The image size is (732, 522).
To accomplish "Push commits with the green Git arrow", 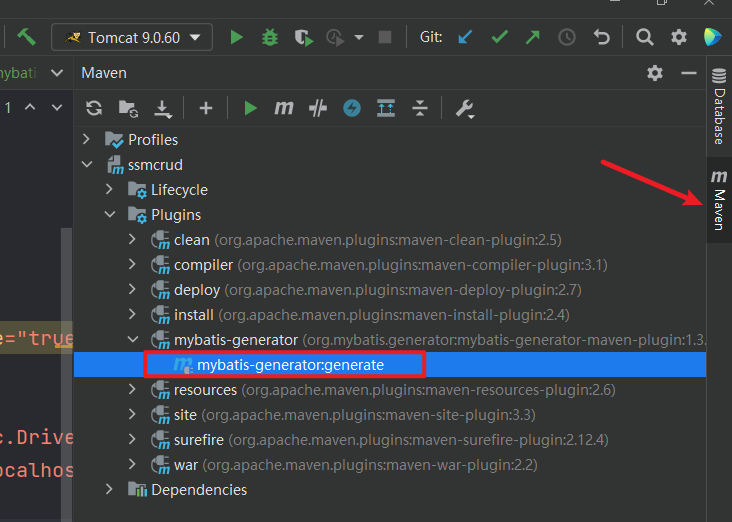I will pyautogui.click(x=533, y=37).
